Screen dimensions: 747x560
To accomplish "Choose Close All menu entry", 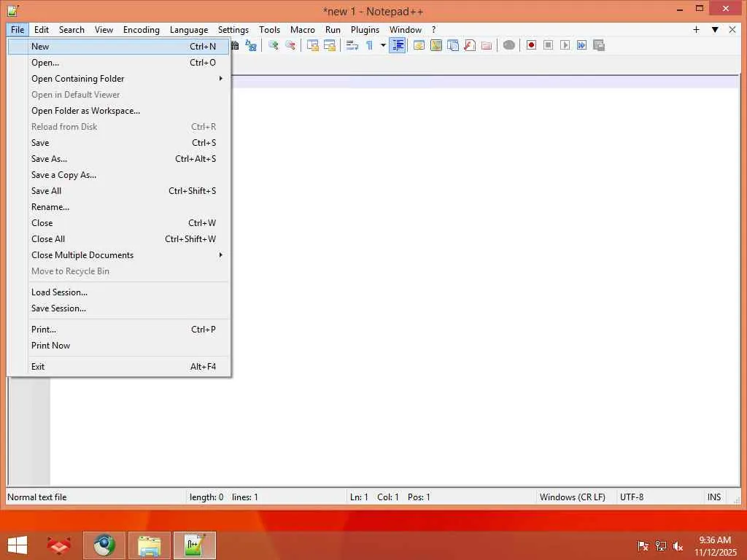I will [119, 239].
